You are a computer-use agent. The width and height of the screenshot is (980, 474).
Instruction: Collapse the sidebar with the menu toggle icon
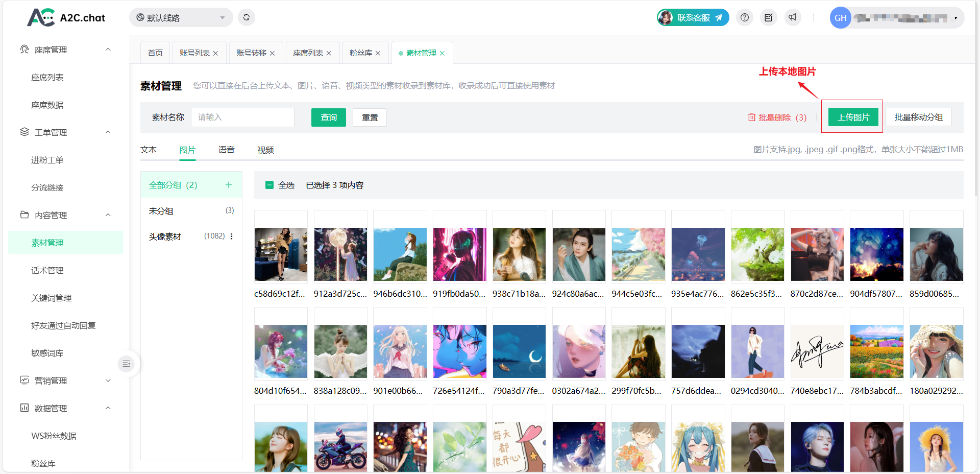[x=126, y=363]
